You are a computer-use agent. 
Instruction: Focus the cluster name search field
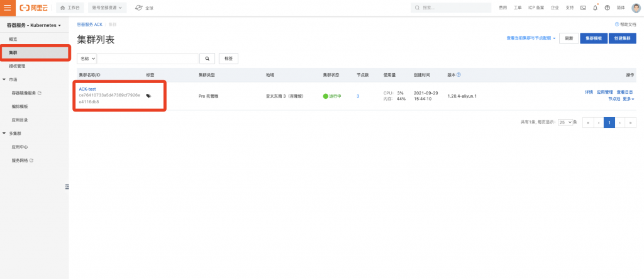[148, 59]
